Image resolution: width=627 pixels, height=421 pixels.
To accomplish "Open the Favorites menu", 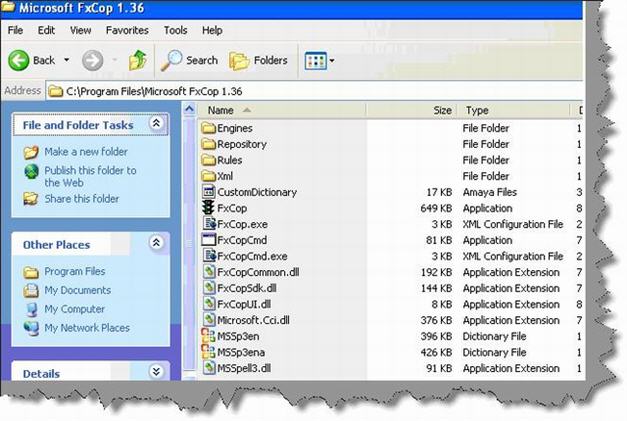I will coord(127,30).
